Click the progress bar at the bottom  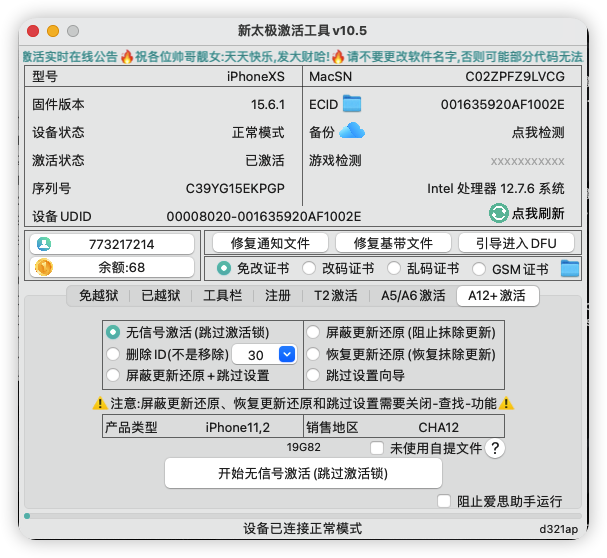(303, 516)
